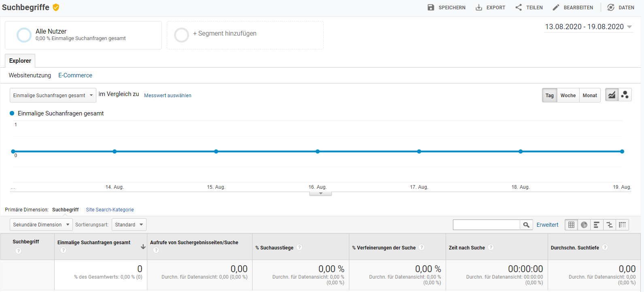This screenshot has height=292, width=644.
Task: Select the Explorer tab
Action: click(20, 61)
